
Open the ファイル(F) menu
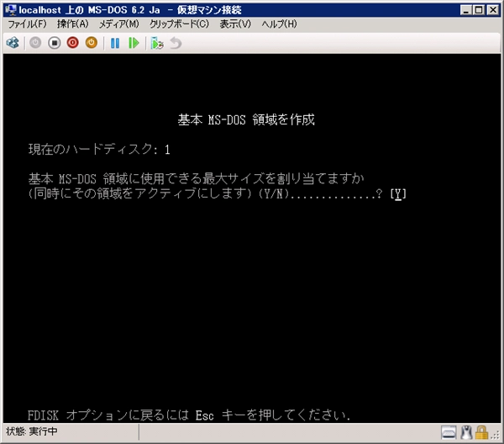pos(27,24)
